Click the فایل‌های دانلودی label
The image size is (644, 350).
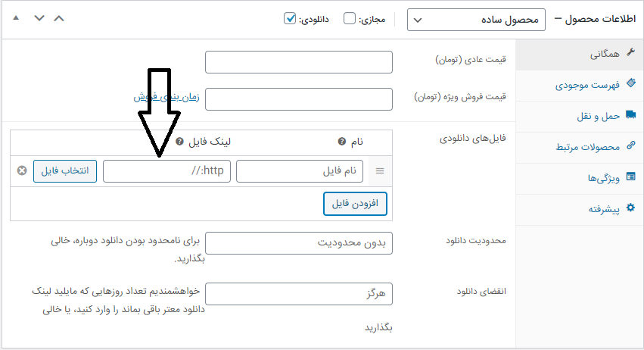pos(473,139)
